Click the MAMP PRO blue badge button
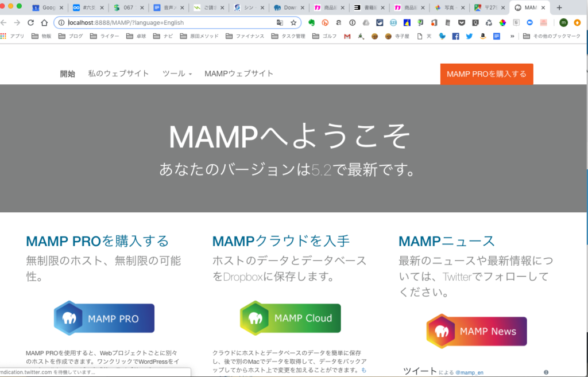The width and height of the screenshot is (588, 377). pos(105,318)
